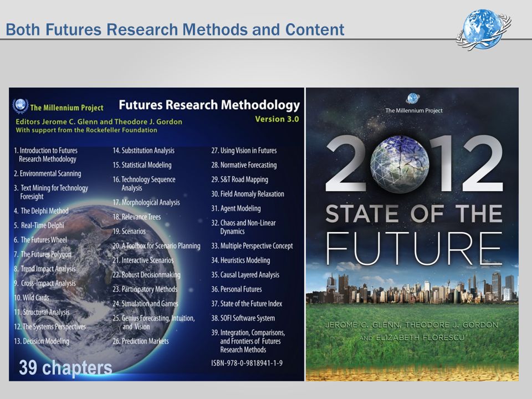Click '29. S&T Road Mapping'

point(239,180)
